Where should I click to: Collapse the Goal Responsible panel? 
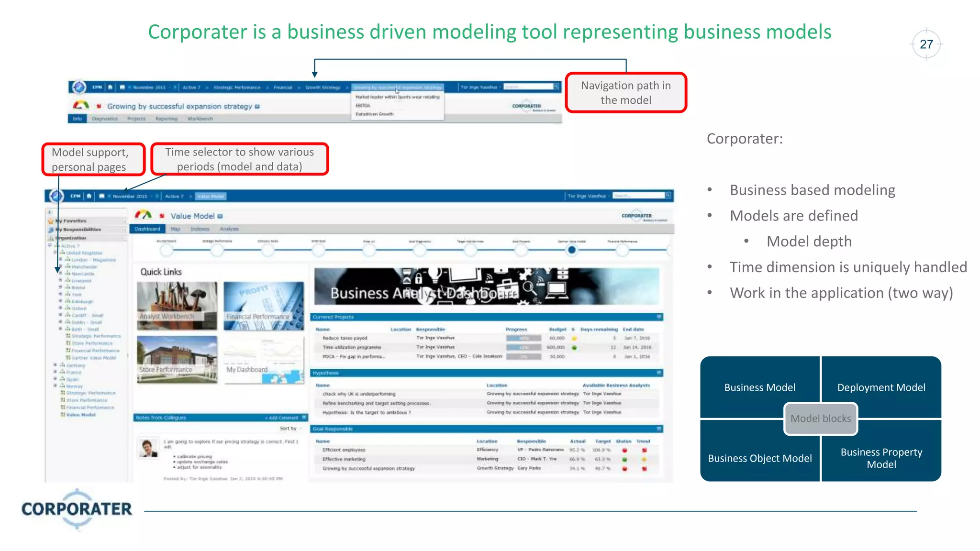click(x=659, y=429)
